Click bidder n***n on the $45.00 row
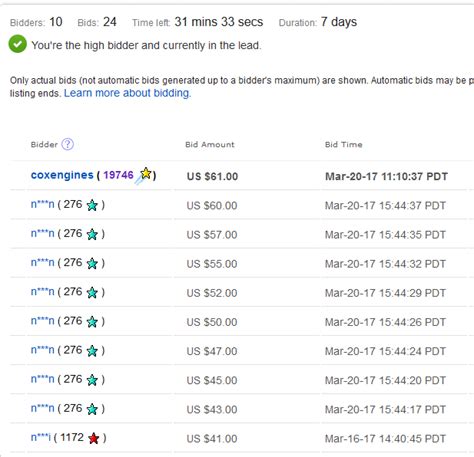The width and height of the screenshot is (474, 457). click(42, 379)
